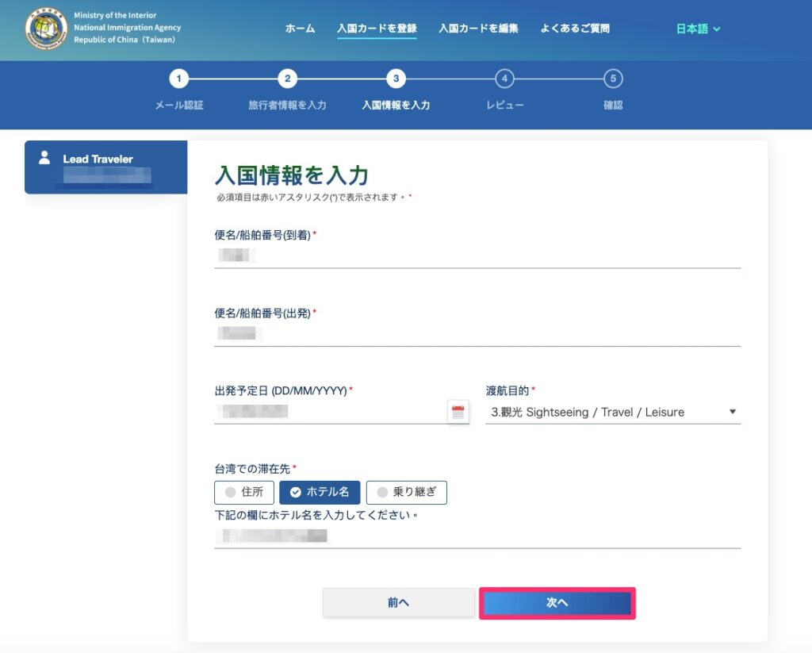Open the calendar date picker icon
Viewport: 812px width, 653px height.
(x=458, y=412)
